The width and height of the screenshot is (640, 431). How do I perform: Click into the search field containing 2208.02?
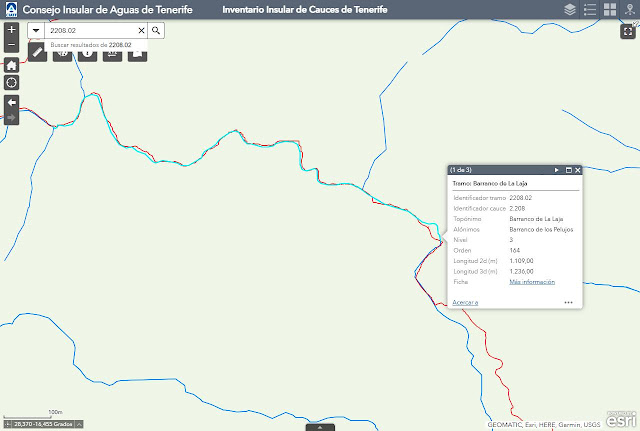pyautogui.click(x=91, y=30)
